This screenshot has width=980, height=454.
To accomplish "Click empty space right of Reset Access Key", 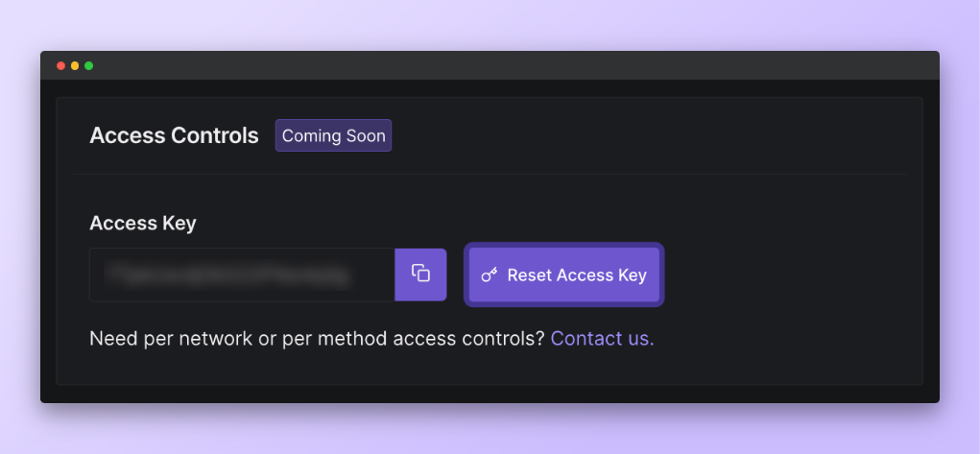I will pos(787,275).
